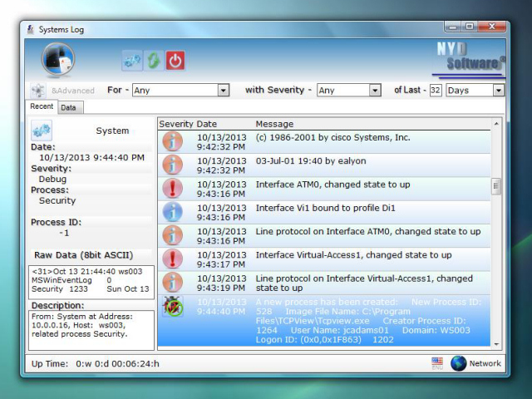Maximize the Systems Log window

coord(470,27)
